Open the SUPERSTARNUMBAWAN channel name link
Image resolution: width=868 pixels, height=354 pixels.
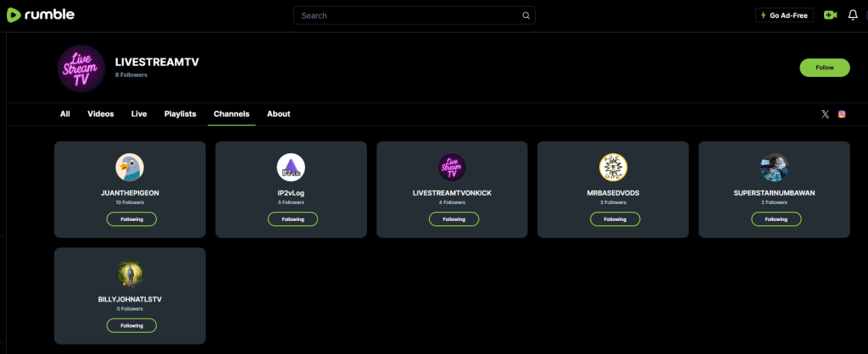(774, 193)
